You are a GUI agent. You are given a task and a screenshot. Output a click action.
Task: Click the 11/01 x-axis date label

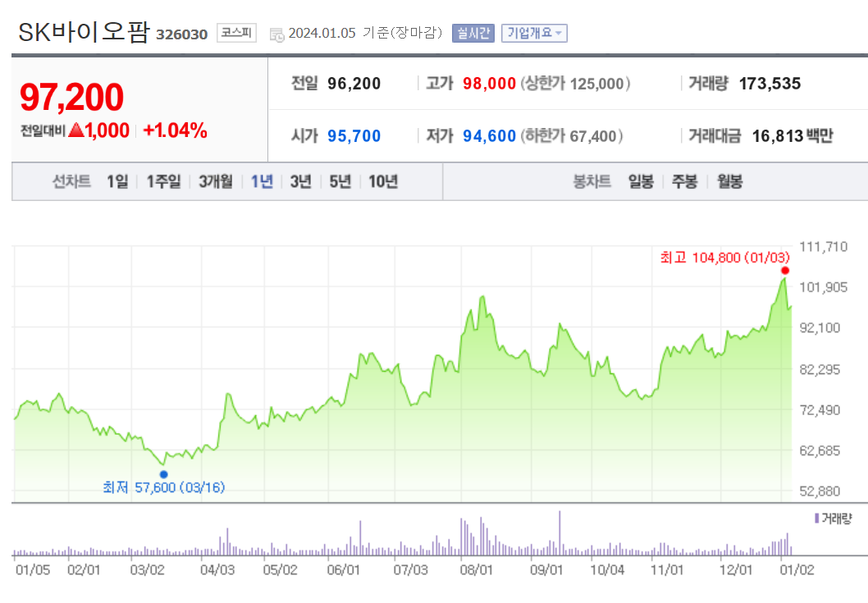click(667, 570)
